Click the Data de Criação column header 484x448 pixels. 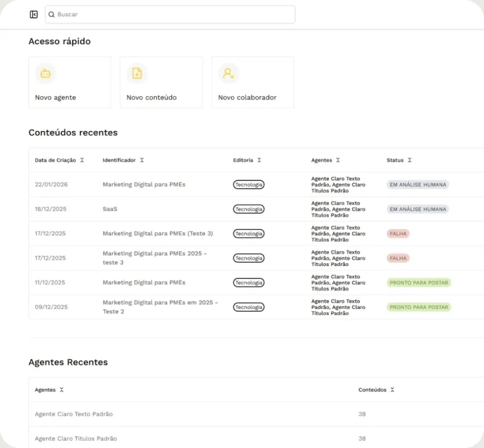(55, 160)
